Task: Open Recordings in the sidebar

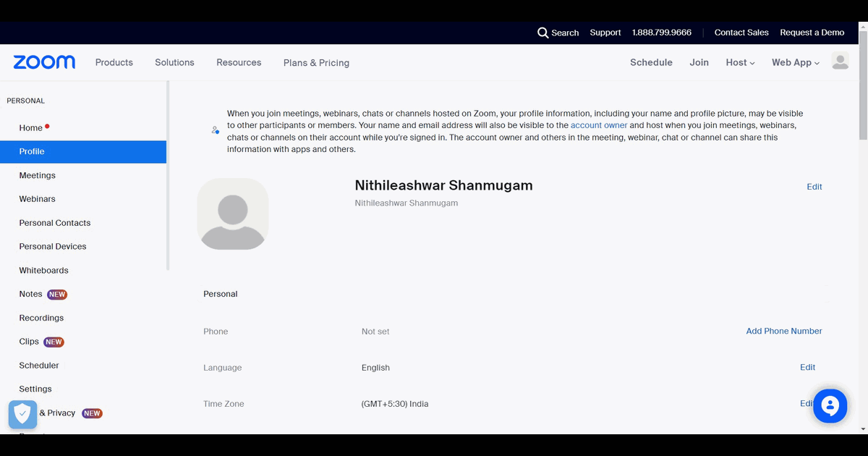Action: [41, 318]
